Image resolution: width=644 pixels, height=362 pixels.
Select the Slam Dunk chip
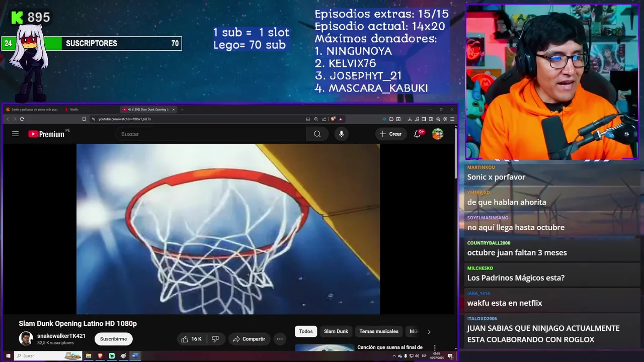pyautogui.click(x=336, y=331)
